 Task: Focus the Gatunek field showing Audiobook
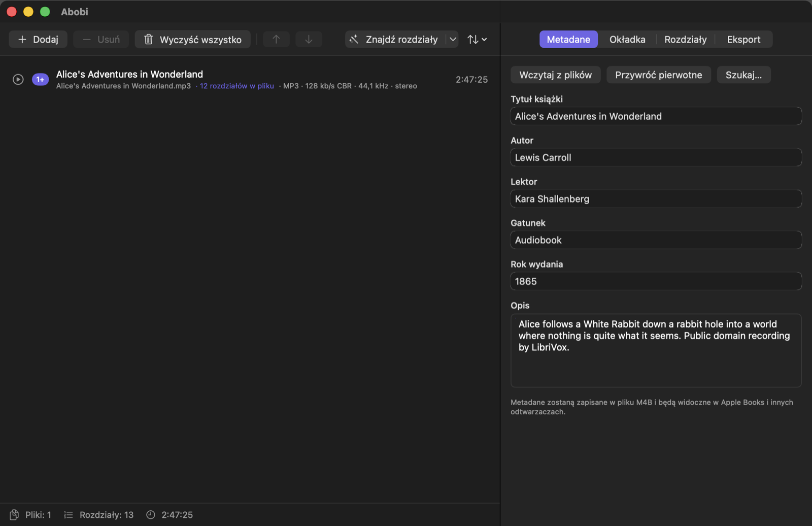(x=656, y=240)
